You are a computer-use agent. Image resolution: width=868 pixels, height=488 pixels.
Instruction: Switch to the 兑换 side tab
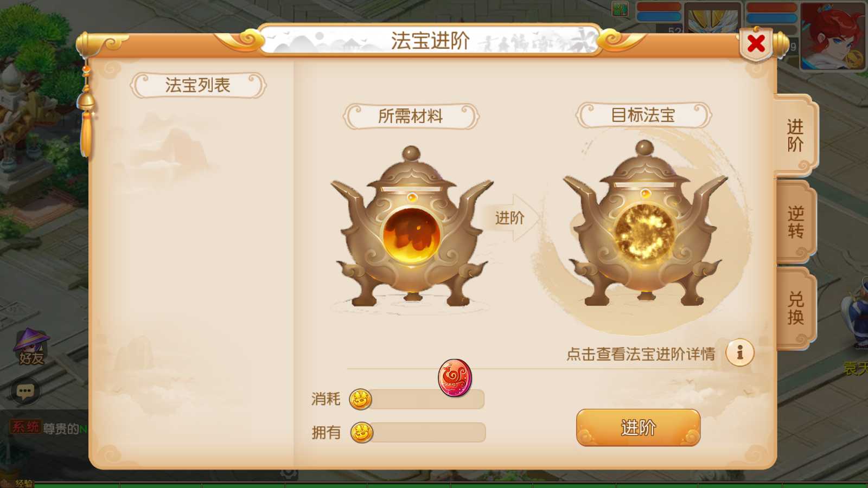(795, 308)
